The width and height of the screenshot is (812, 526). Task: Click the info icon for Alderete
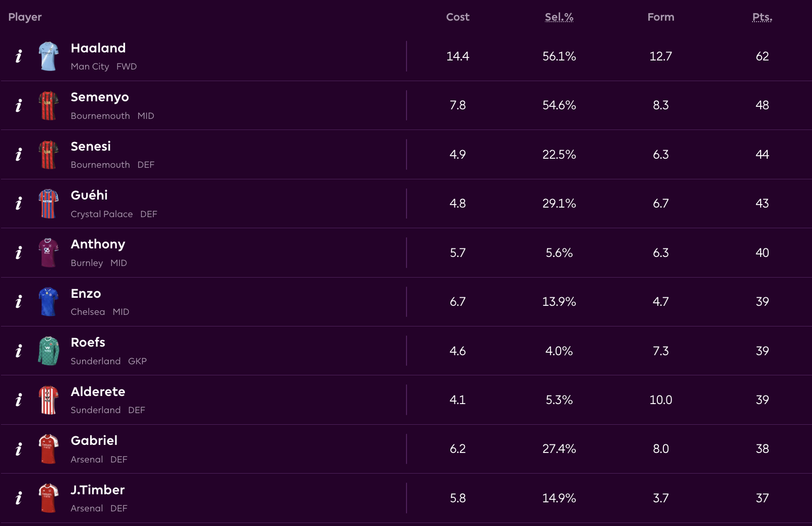click(x=19, y=400)
